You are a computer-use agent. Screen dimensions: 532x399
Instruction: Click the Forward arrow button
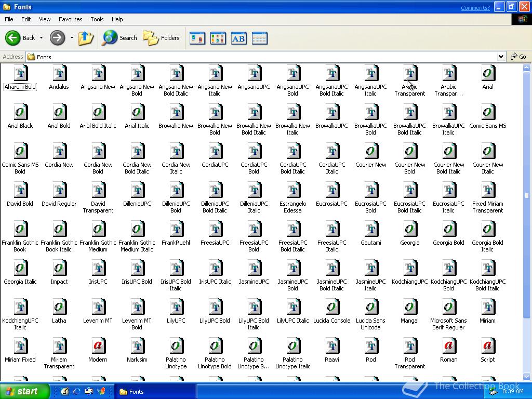(57, 38)
